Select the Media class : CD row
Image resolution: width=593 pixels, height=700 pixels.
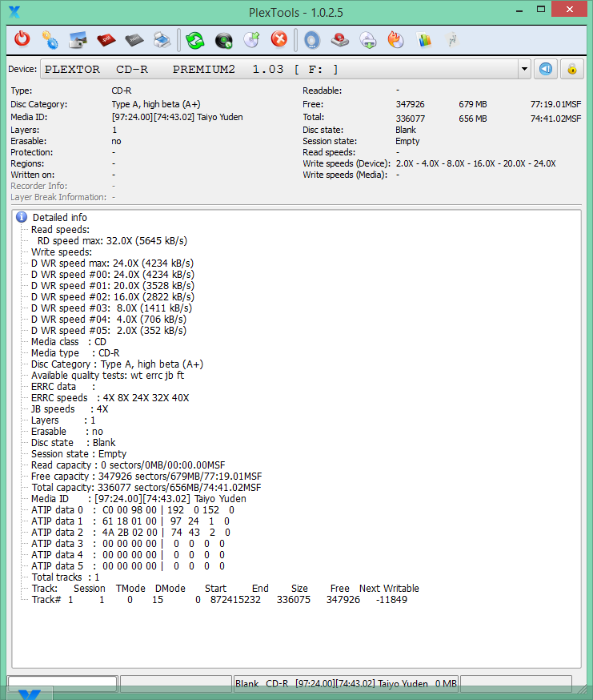[x=69, y=341]
